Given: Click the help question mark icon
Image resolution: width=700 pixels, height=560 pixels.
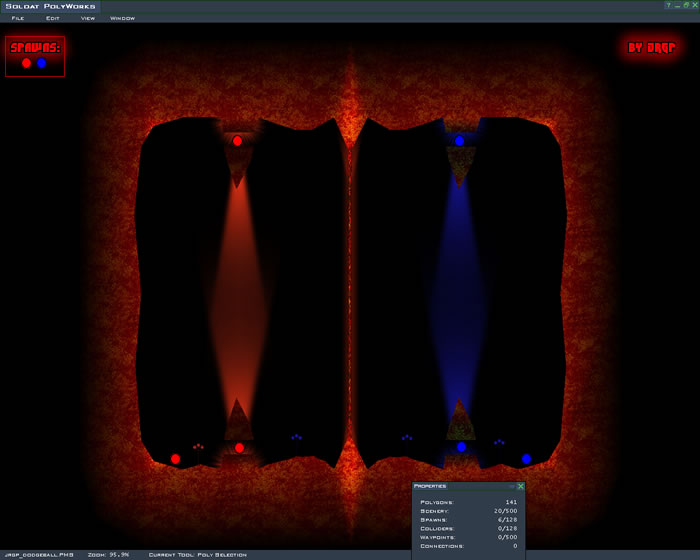Looking at the screenshot, I should (668, 5).
